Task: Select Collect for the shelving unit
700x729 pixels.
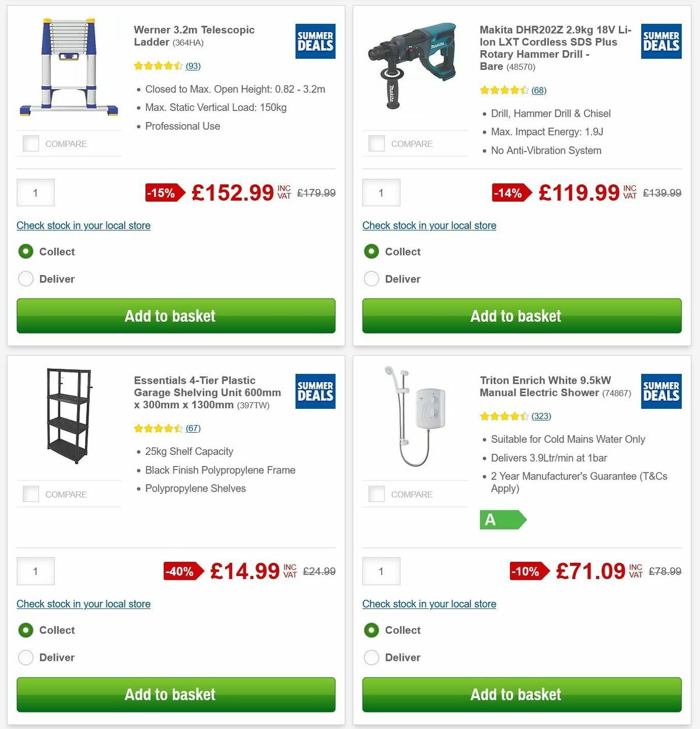Action: click(x=26, y=630)
